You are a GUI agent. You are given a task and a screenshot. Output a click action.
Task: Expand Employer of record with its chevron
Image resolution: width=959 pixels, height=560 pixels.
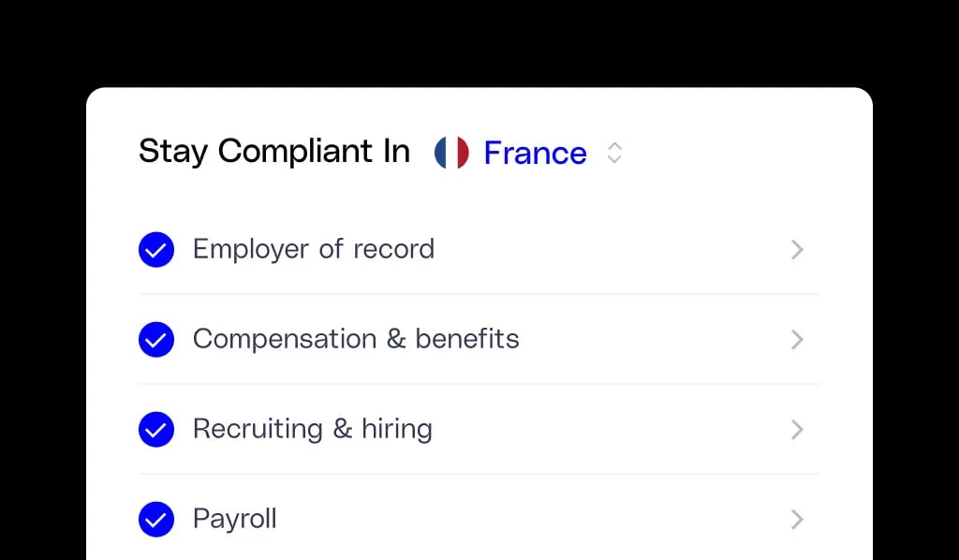pyautogui.click(x=796, y=249)
